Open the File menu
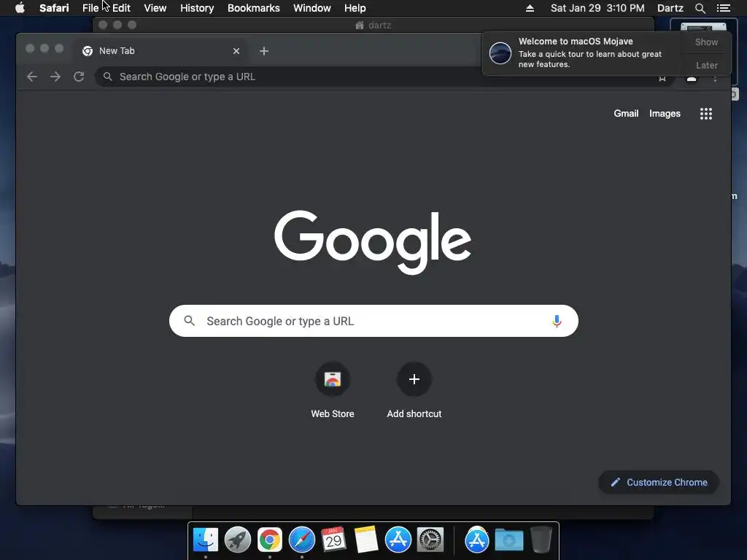The image size is (747, 560). click(90, 8)
